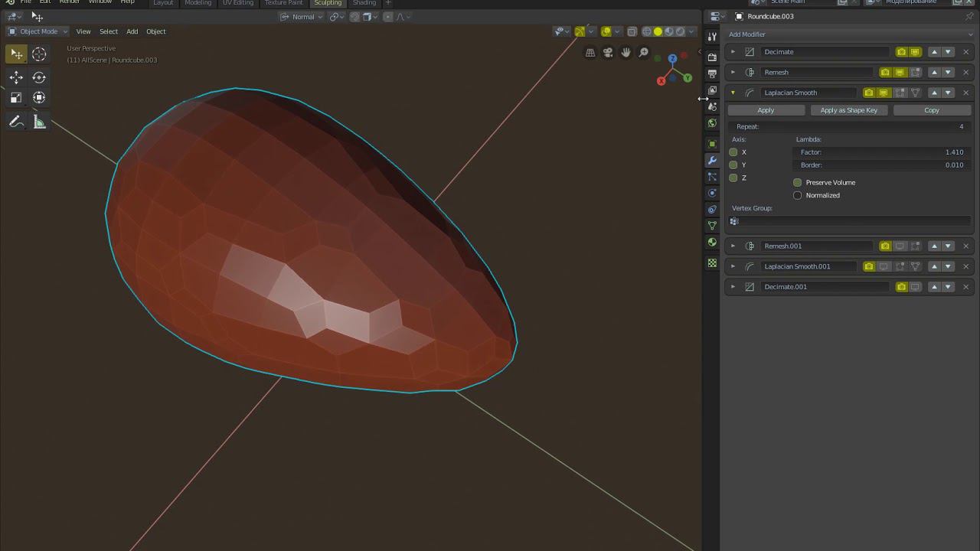Select the Annotate pencil tool

coord(16,122)
